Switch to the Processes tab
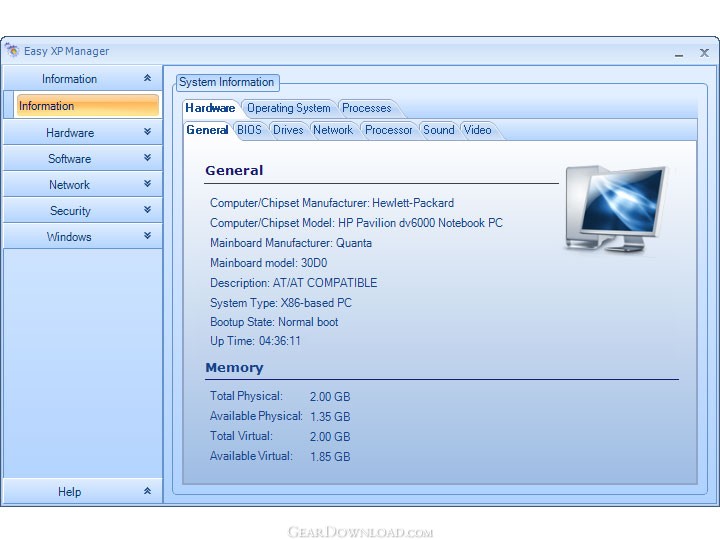 (367, 108)
